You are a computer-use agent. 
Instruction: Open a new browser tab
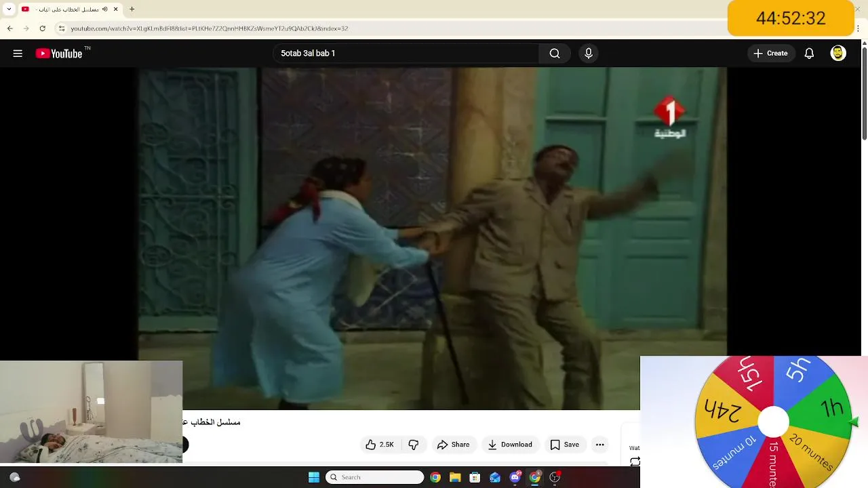point(132,9)
